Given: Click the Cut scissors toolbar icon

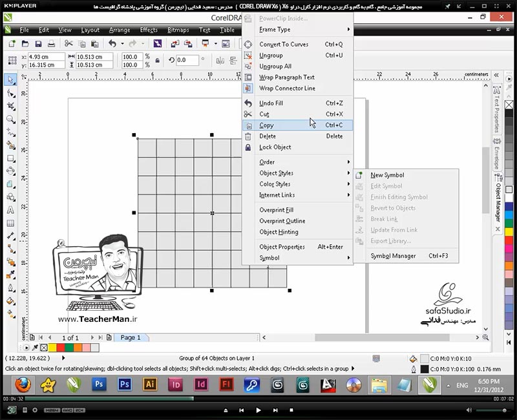Looking at the screenshot, I should (x=69, y=43).
